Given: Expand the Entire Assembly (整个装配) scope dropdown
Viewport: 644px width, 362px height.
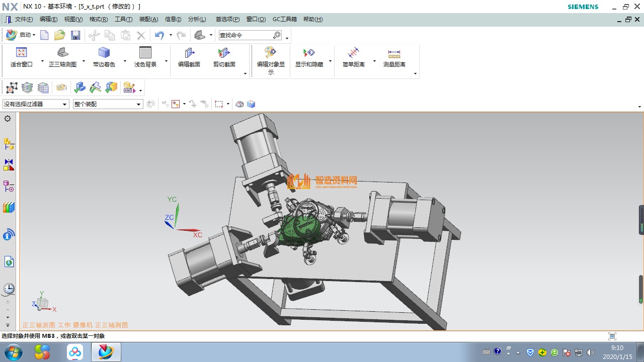Looking at the screenshot, I should click(108, 104).
